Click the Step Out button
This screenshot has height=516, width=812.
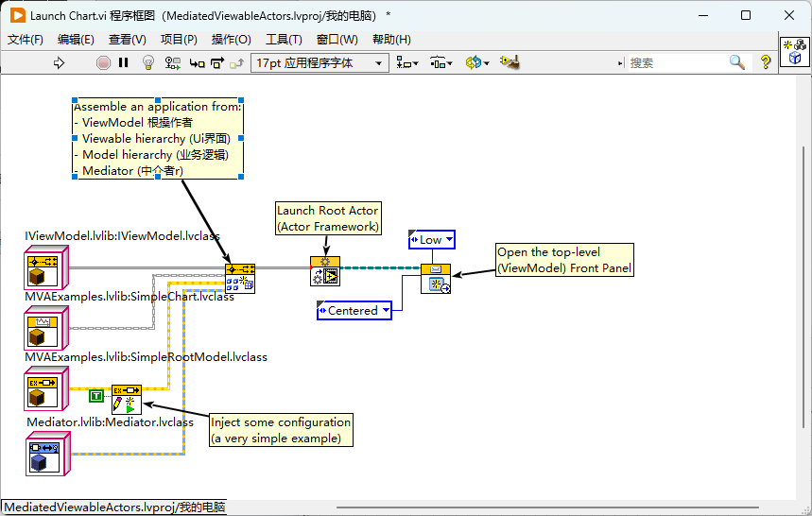(x=236, y=63)
